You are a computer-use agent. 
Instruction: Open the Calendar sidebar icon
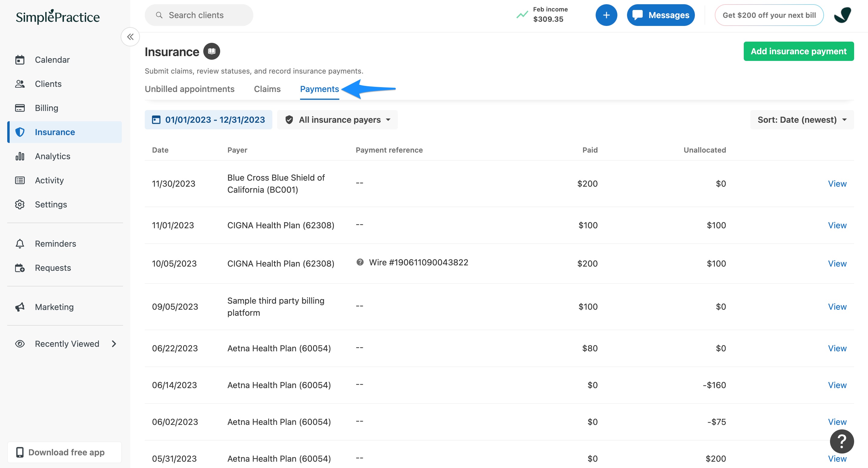tap(20, 60)
